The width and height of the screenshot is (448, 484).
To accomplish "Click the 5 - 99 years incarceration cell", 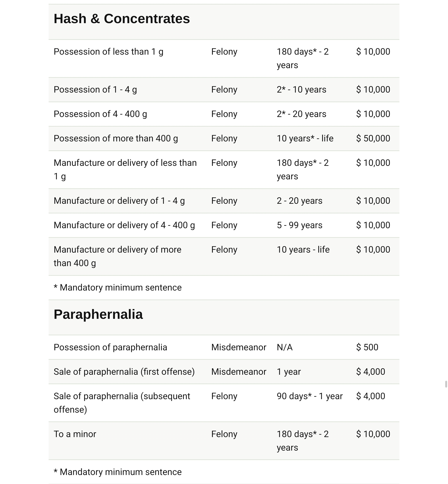I will (x=299, y=225).
